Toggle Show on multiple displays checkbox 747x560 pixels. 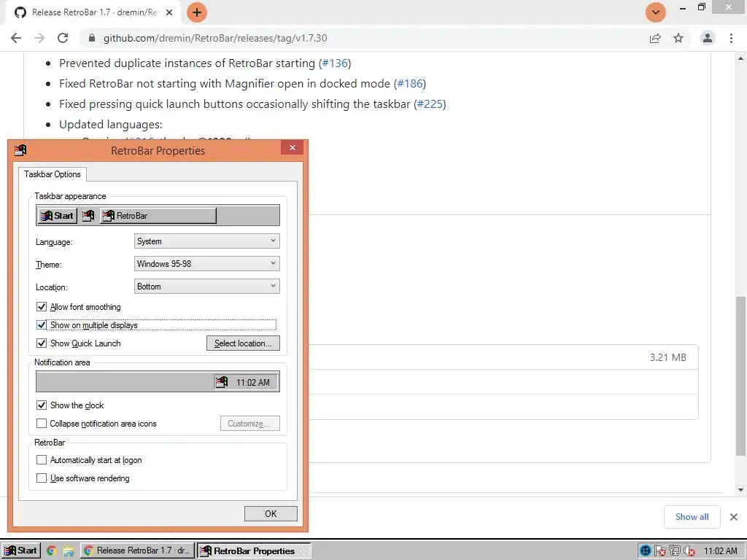click(x=42, y=325)
